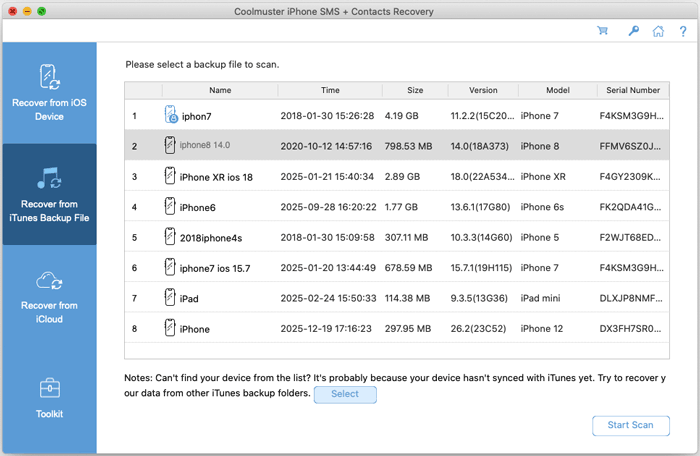Select the Recover from iCloud tab

[49, 296]
